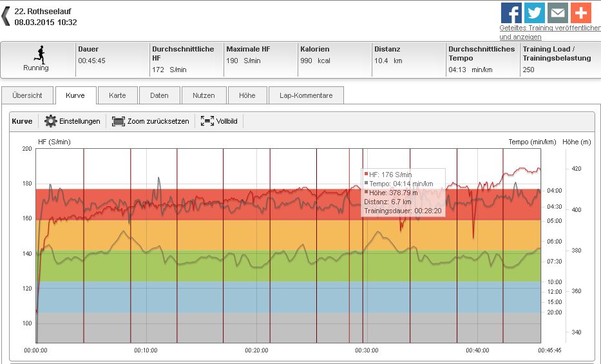Open the Übersicht tab

click(x=27, y=95)
